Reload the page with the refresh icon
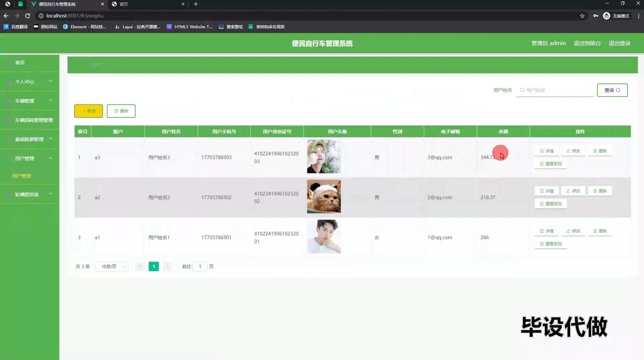The image size is (644, 360). [28, 16]
